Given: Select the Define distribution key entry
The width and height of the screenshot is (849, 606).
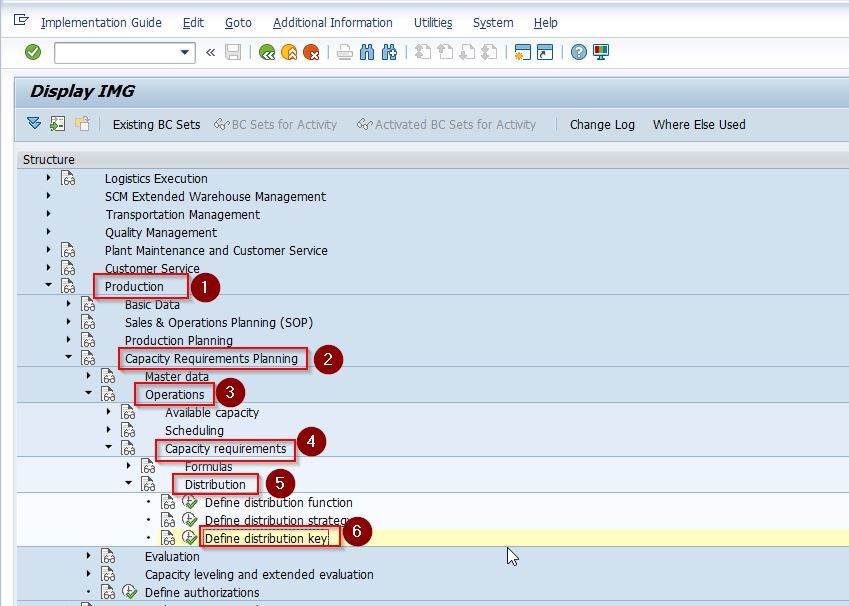Looking at the screenshot, I should click(x=266, y=538).
